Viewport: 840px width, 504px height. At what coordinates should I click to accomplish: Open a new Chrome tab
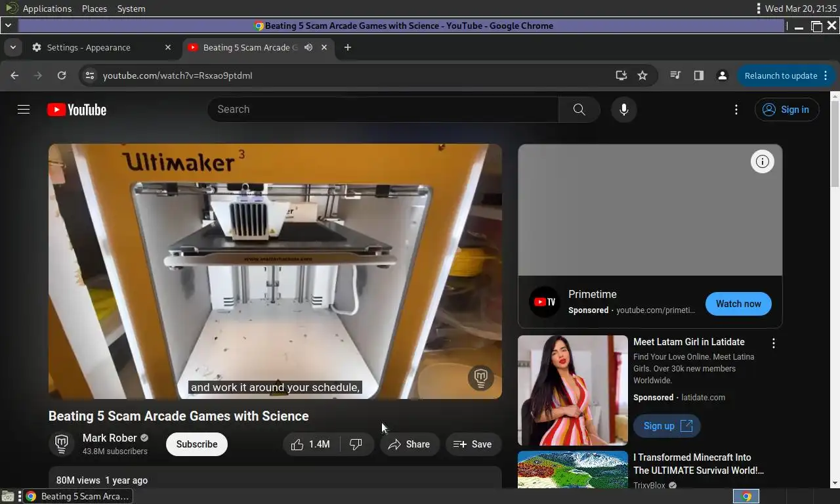(x=348, y=47)
